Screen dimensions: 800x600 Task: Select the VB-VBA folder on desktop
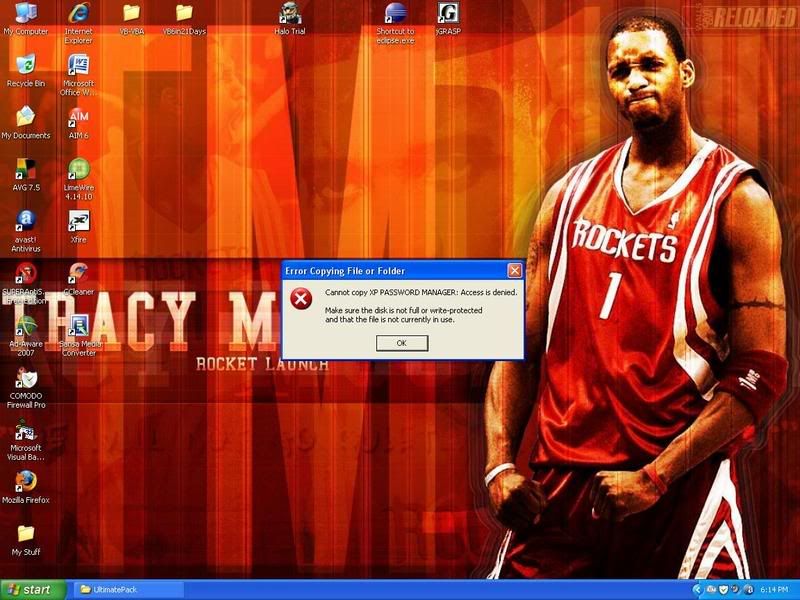click(131, 19)
